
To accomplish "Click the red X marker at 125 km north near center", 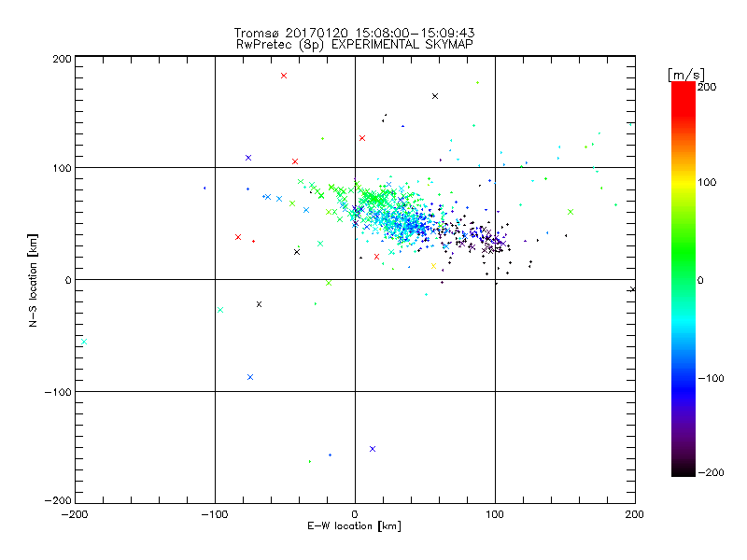I will pos(362,138).
